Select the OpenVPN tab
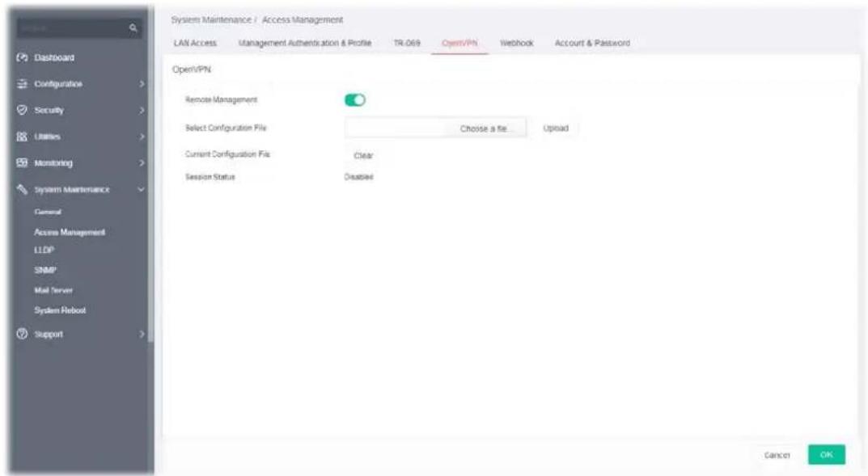 point(459,43)
